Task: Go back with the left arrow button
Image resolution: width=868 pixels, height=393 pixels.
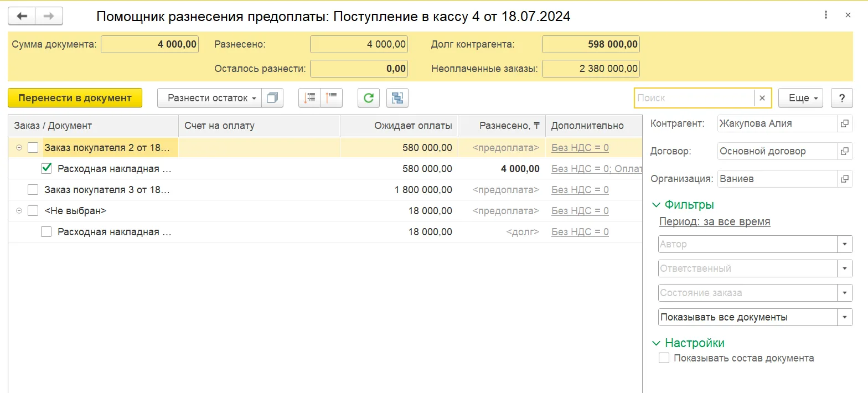Action: click(22, 16)
